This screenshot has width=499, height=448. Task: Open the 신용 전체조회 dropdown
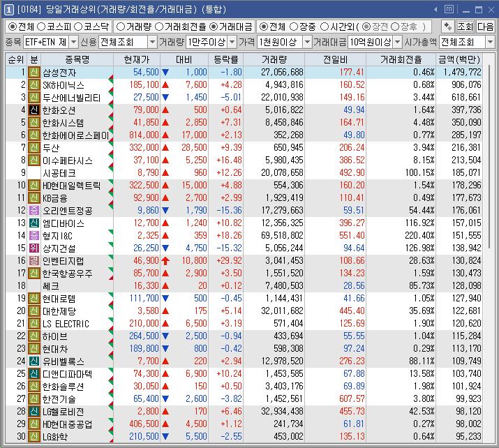pyautogui.click(x=152, y=42)
